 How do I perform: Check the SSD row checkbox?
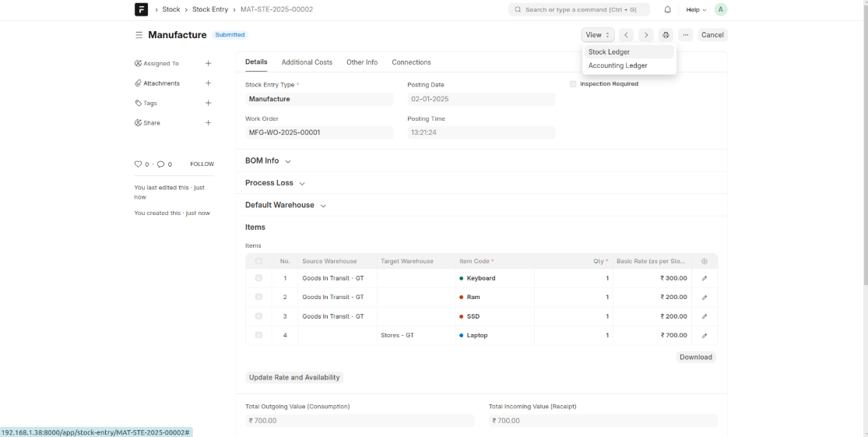(x=258, y=315)
